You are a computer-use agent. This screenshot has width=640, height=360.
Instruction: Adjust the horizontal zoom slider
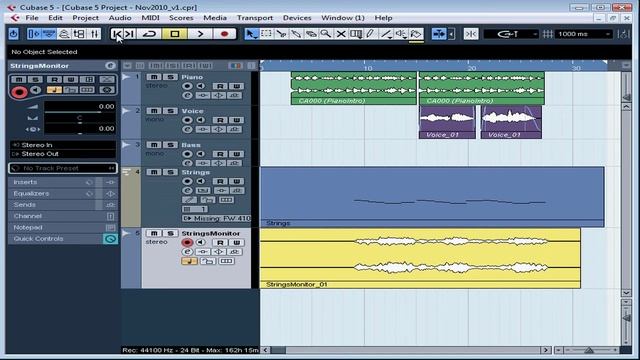pyautogui.click(x=589, y=350)
